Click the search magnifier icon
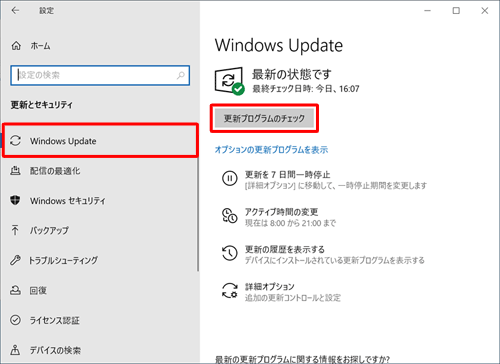 tap(181, 75)
